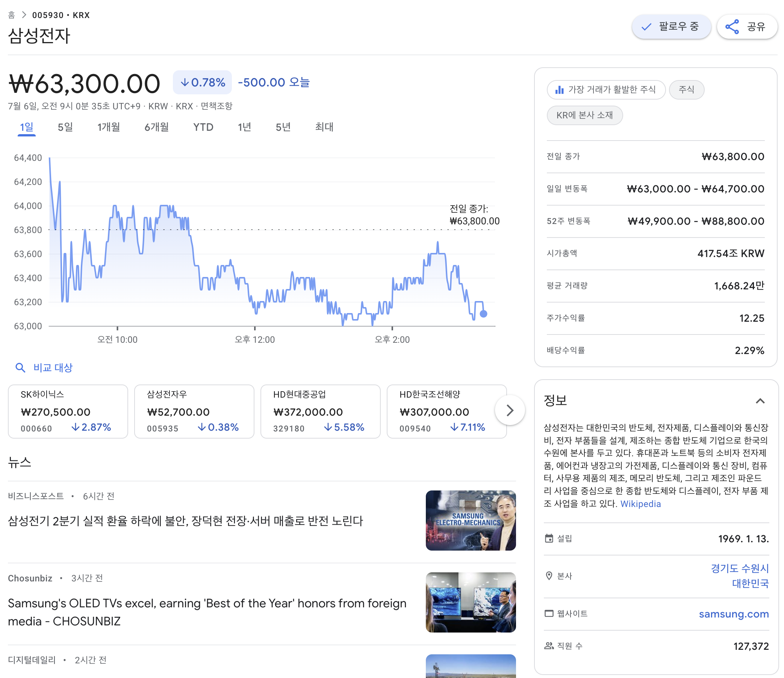Click the employees icon beside 직원 수
This screenshot has width=784, height=678.
[549, 646]
